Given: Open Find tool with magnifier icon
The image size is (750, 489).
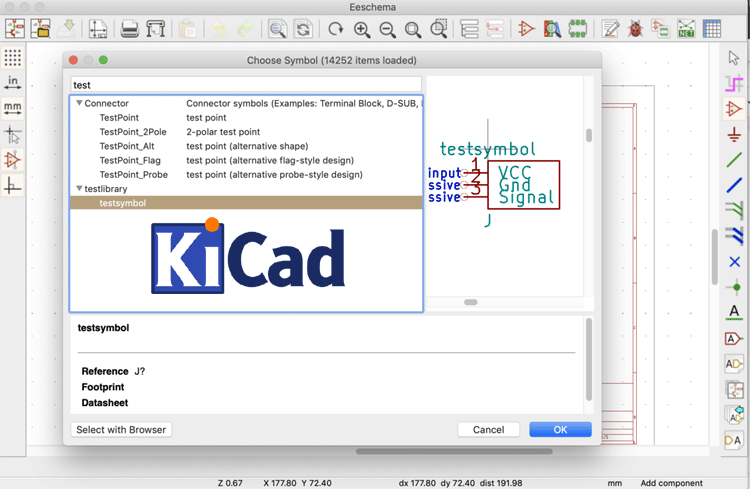Looking at the screenshot, I should (277, 29).
